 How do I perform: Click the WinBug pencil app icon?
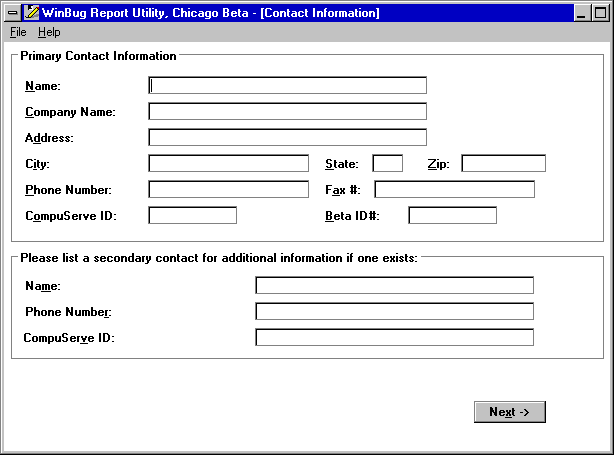coord(31,13)
